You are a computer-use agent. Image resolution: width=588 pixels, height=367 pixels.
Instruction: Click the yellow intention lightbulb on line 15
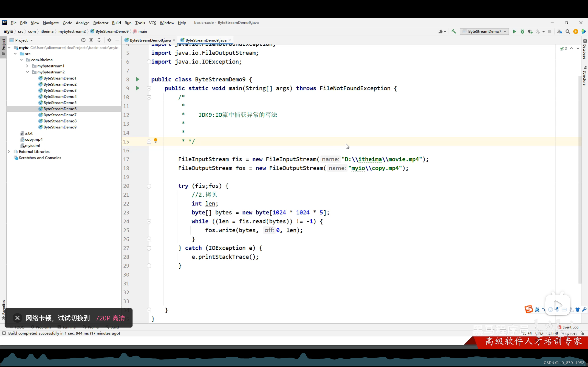point(155,141)
